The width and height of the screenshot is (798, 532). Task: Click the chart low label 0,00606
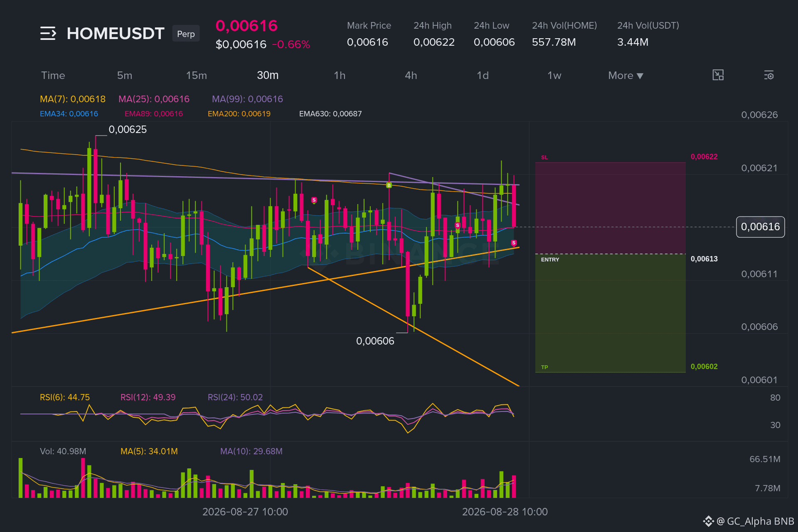click(375, 341)
